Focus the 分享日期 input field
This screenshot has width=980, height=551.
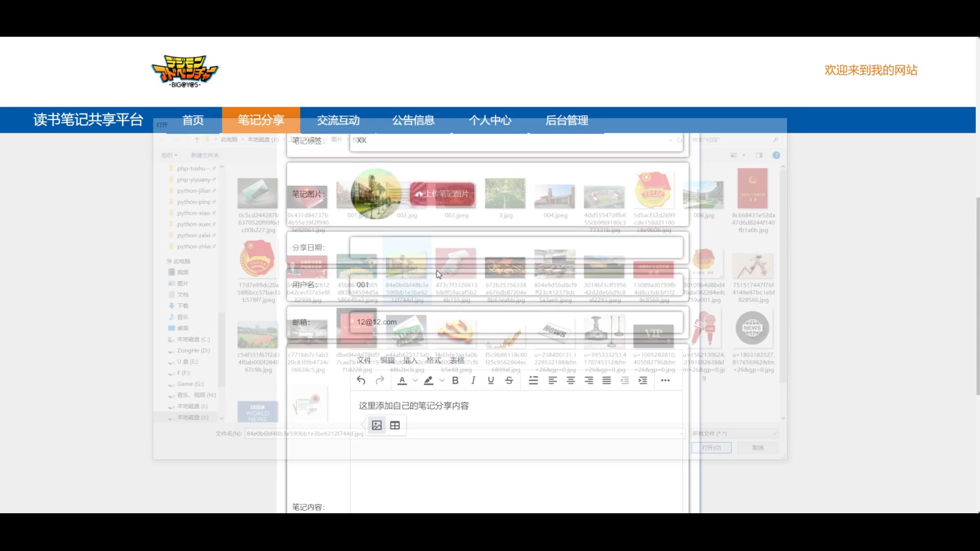click(x=516, y=247)
